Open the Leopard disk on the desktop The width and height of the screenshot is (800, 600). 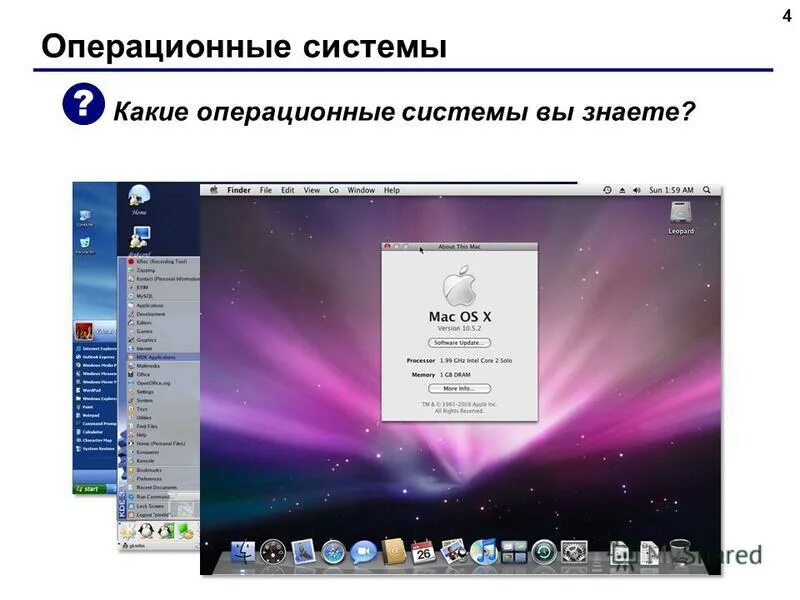click(681, 212)
